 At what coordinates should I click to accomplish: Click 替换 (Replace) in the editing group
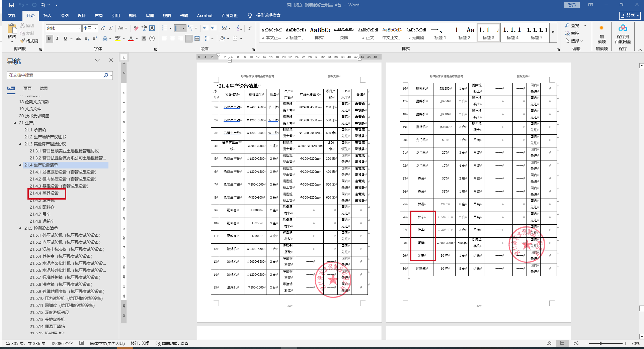coord(572,33)
